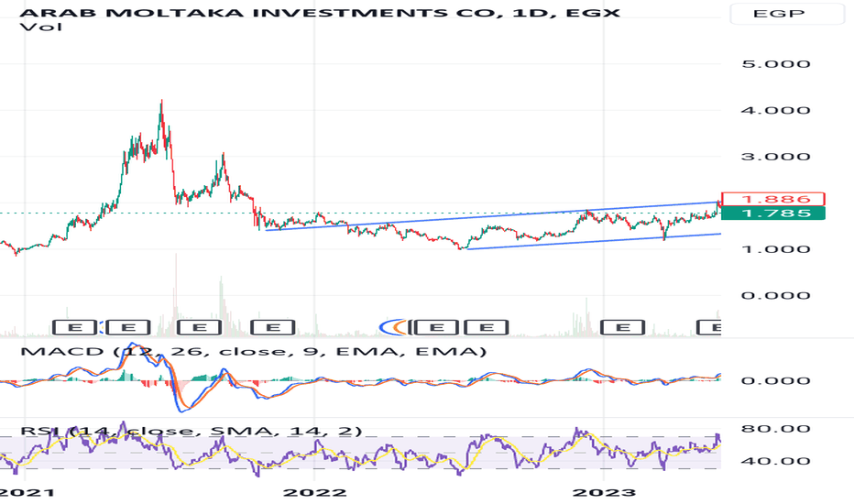
Task: Click the 5.000 price axis label
Action: point(775,64)
